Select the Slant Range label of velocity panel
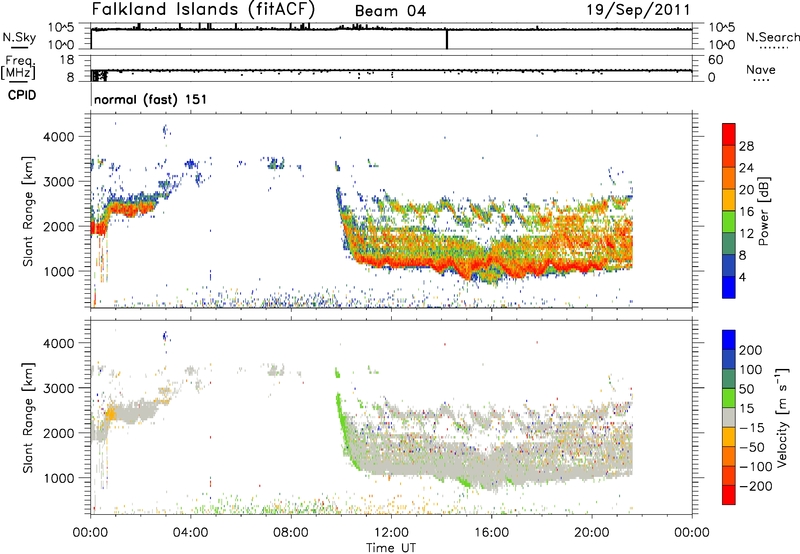The height and width of the screenshot is (554, 800). pyautogui.click(x=28, y=418)
